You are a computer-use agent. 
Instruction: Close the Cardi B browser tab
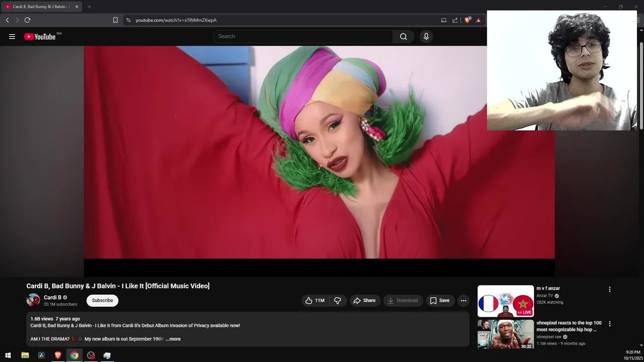point(76,7)
